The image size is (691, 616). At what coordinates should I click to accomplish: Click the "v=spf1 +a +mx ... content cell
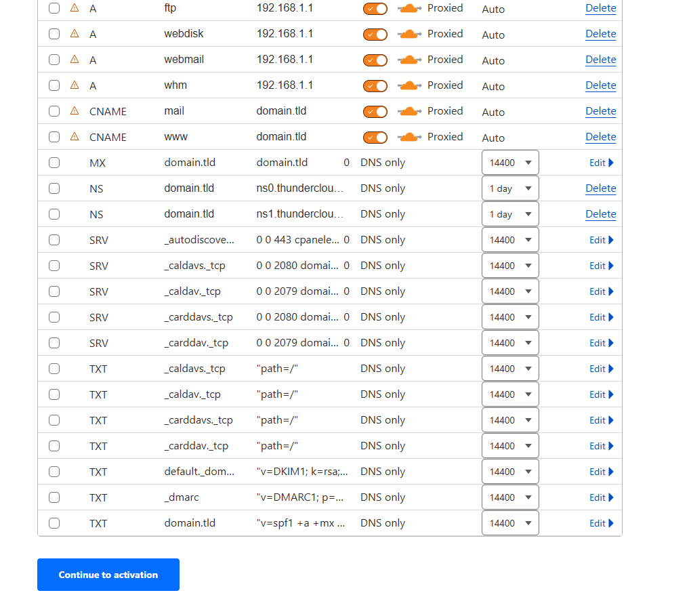click(x=301, y=523)
